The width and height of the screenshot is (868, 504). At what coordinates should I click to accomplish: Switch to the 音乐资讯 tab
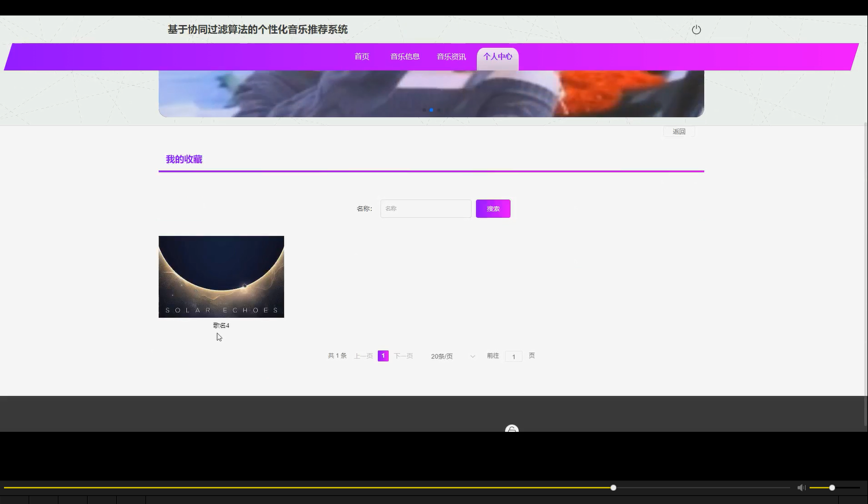pyautogui.click(x=451, y=56)
